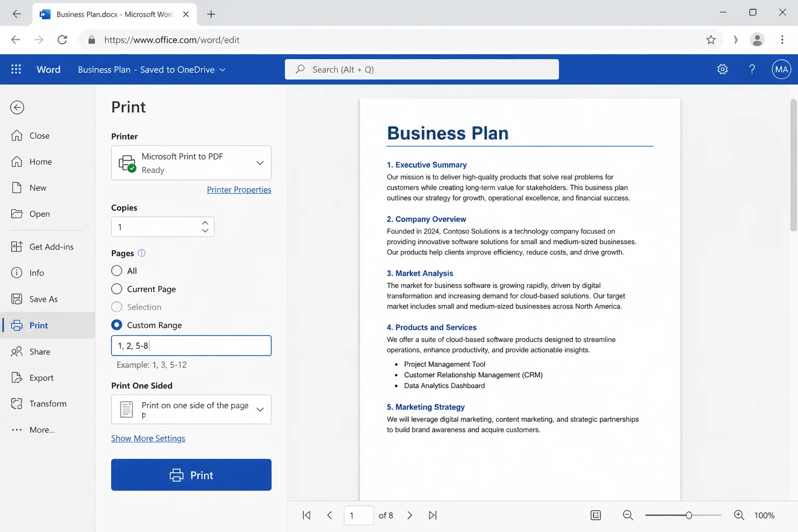Close the Business Plan.docx browser tab
The image size is (798, 532).
point(185,14)
